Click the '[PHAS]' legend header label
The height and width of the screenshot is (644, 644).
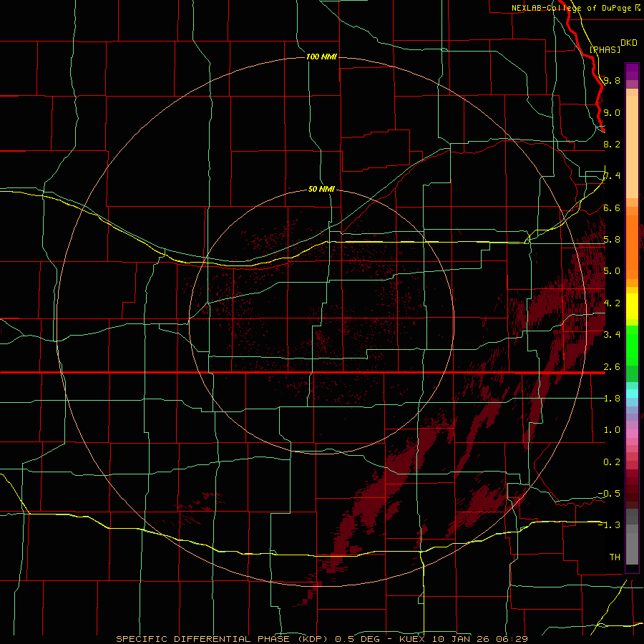(x=605, y=49)
